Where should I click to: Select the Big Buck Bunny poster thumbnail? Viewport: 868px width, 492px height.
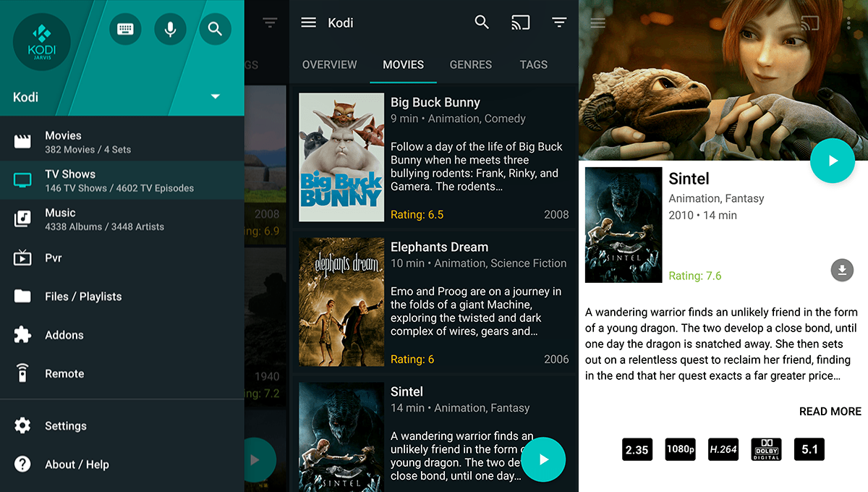click(341, 157)
